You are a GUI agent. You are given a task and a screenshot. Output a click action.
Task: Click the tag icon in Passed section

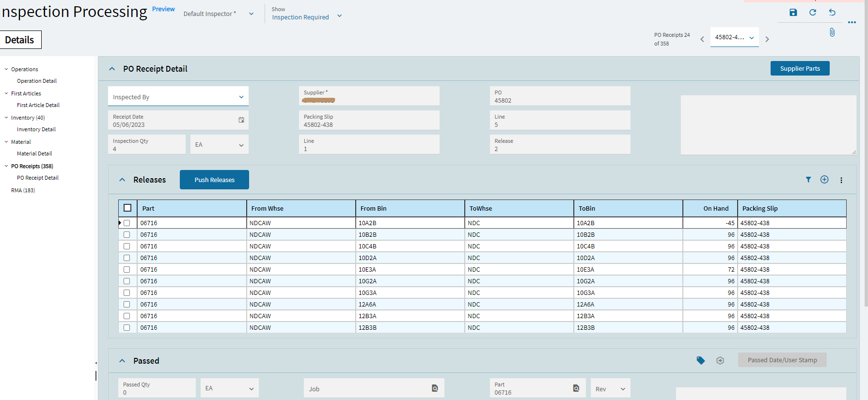coord(701,360)
